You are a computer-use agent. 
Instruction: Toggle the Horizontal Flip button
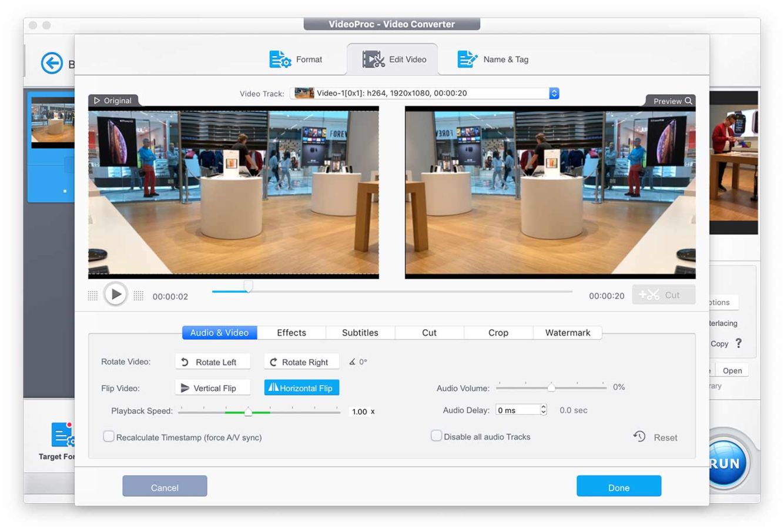pos(301,388)
